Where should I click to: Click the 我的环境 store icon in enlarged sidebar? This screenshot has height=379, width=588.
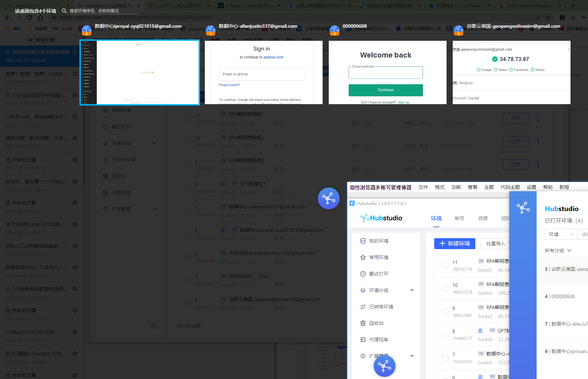coord(363,241)
